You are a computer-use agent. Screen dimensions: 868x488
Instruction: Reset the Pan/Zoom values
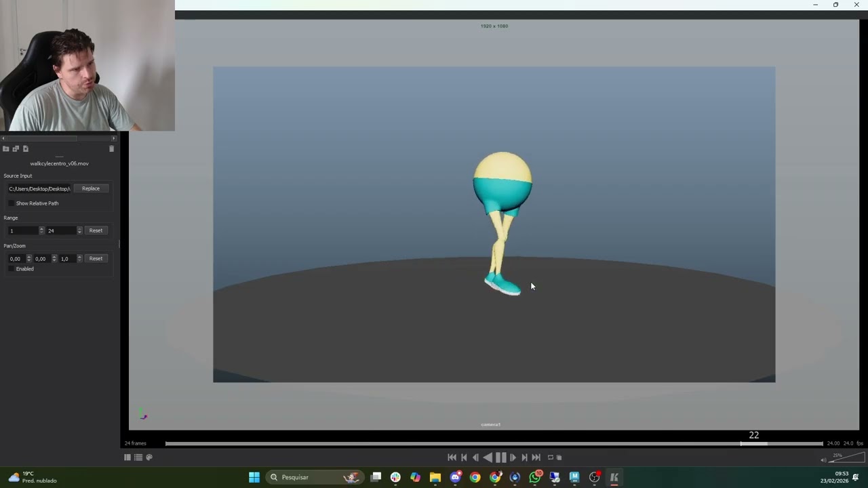click(x=96, y=258)
